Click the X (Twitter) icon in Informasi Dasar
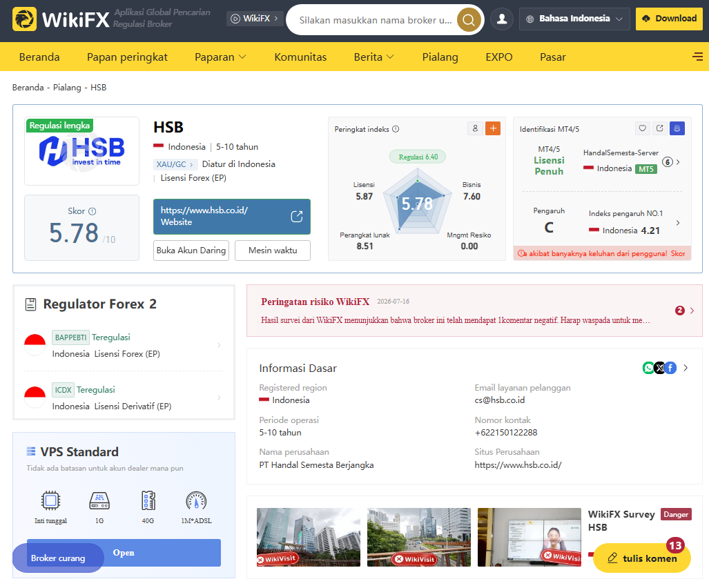 (660, 368)
